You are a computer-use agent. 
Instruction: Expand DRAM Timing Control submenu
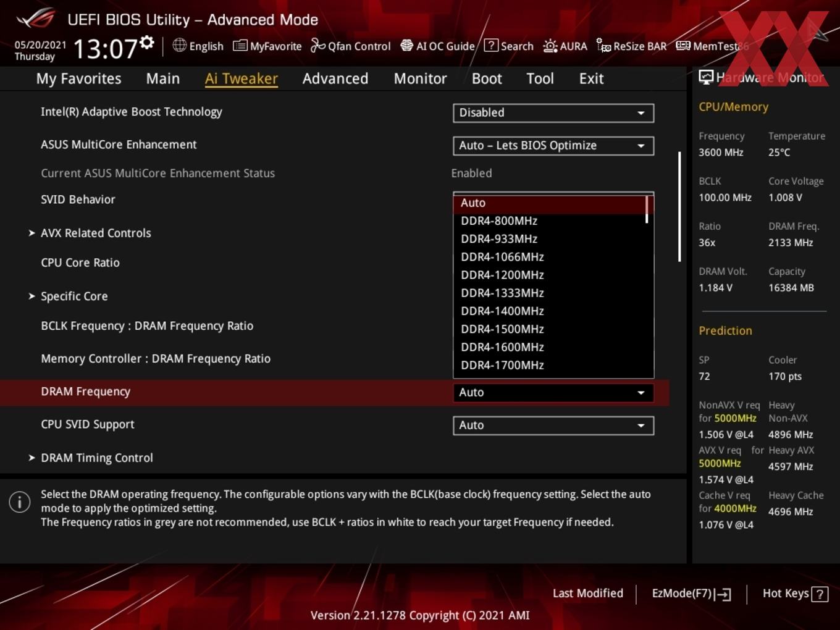[97, 458]
